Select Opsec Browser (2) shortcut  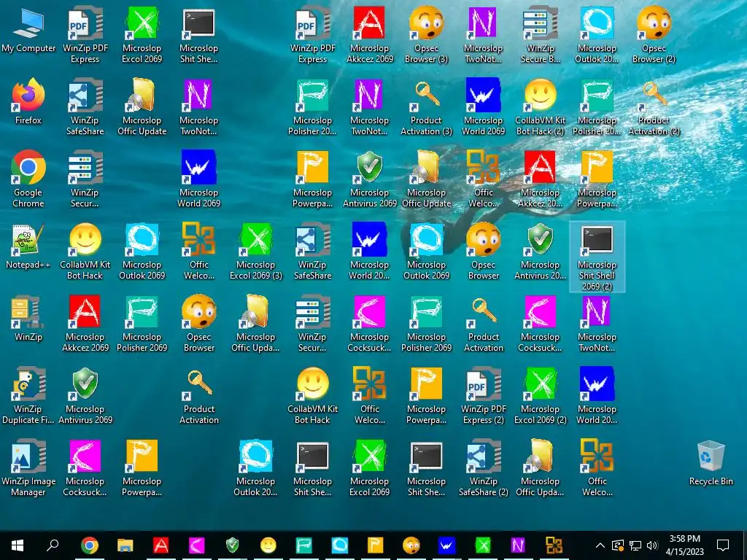[x=654, y=34]
